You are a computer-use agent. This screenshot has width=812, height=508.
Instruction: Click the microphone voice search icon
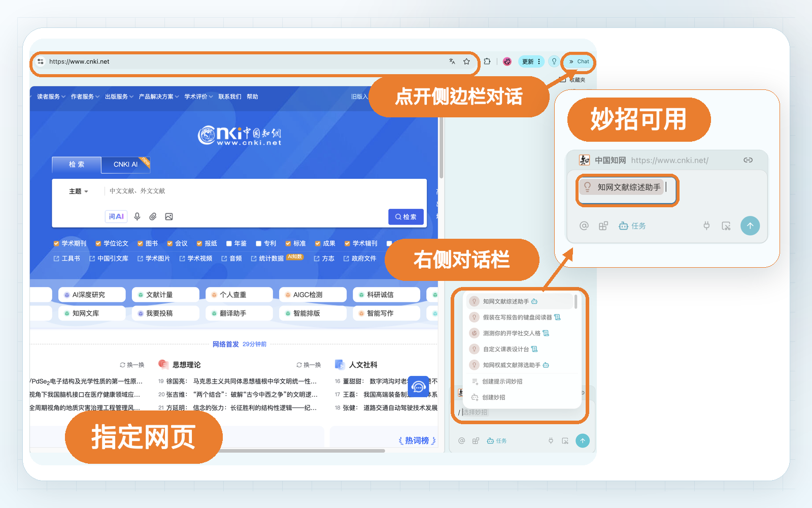pos(137,216)
